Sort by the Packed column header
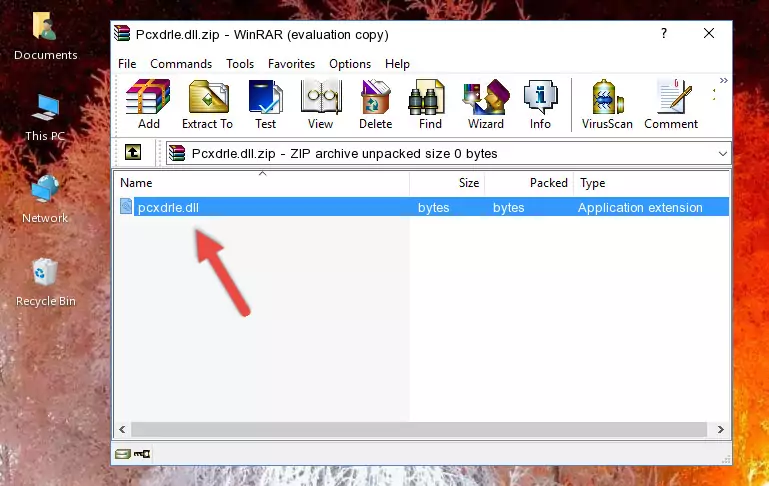Viewport: 769px width, 486px height. pyautogui.click(x=529, y=183)
